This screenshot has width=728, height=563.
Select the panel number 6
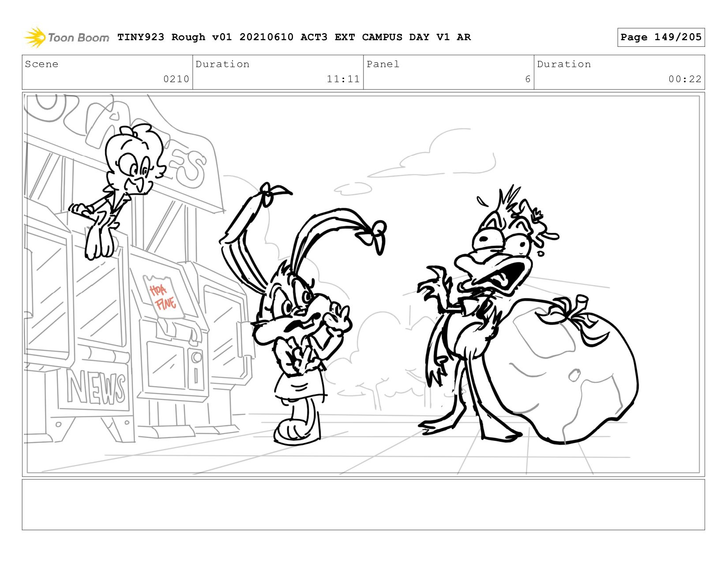click(528, 79)
